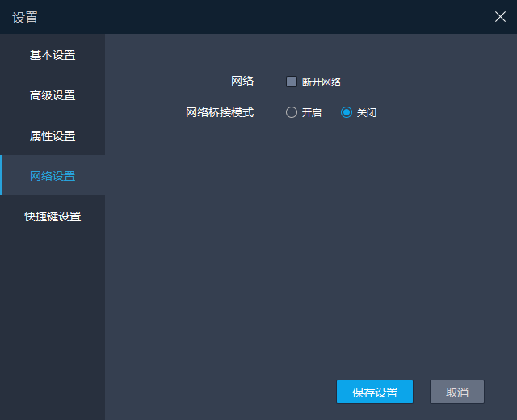Click the 网络 field label
The width and height of the screenshot is (517, 420).
[242, 81]
